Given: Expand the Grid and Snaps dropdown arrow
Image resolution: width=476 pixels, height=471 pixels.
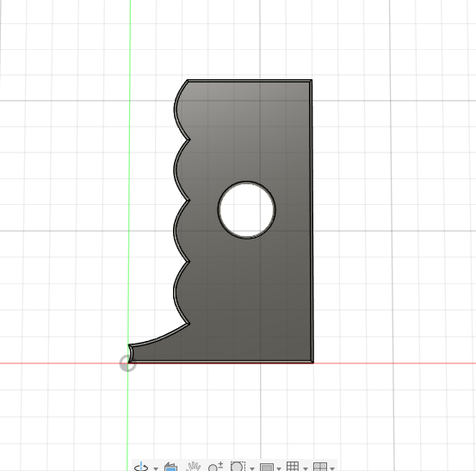Looking at the screenshot, I should (306, 468).
